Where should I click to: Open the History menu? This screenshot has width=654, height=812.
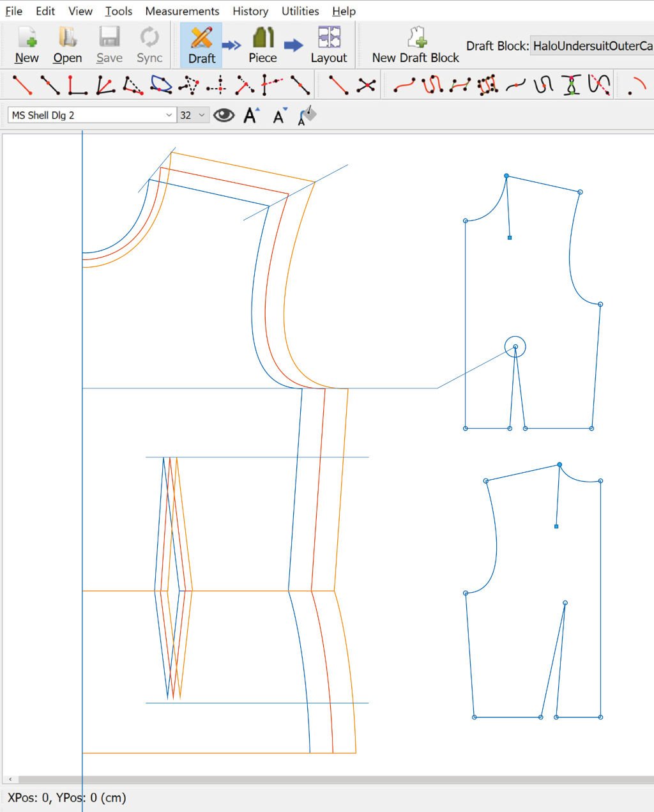pyautogui.click(x=250, y=11)
